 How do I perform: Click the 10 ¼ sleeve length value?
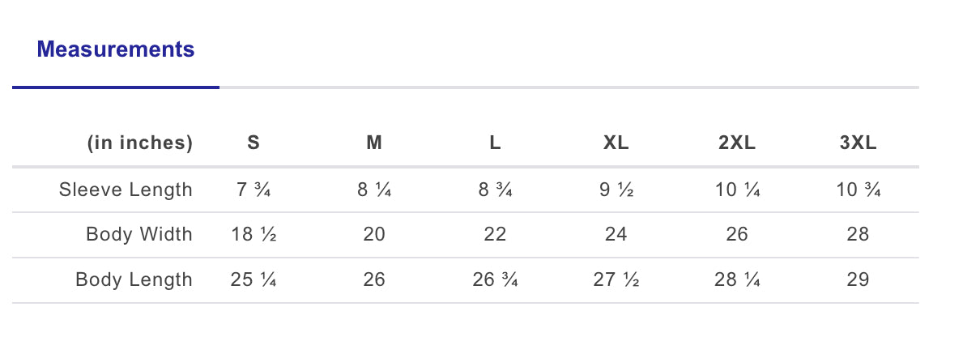coord(737,190)
